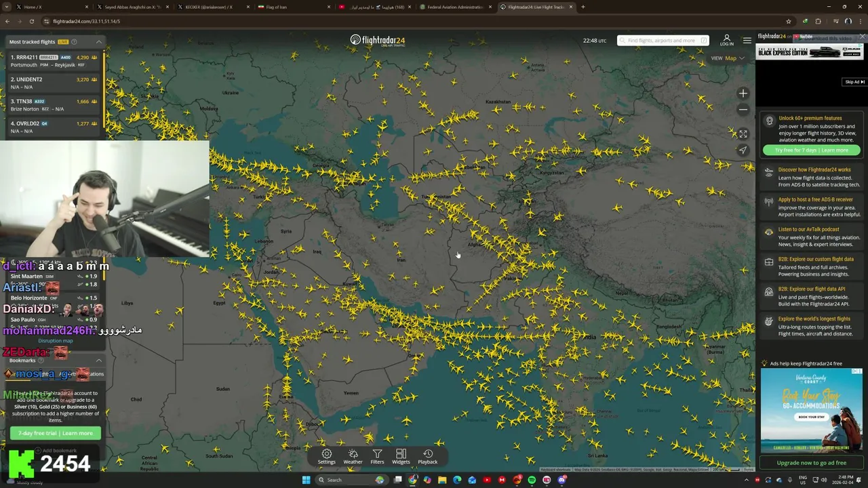Click the Windows taskbar Search box
The width and height of the screenshot is (868, 488).
(351, 480)
